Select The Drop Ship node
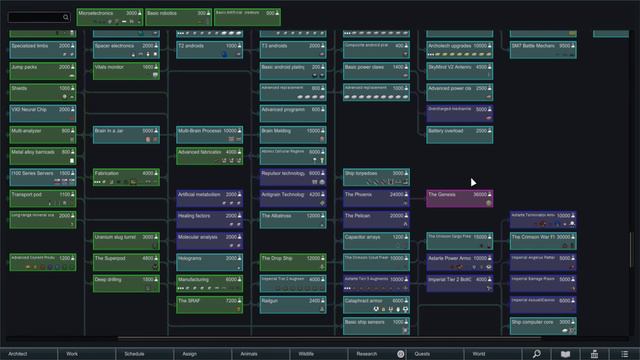The width and height of the screenshot is (640, 360). coord(293,262)
